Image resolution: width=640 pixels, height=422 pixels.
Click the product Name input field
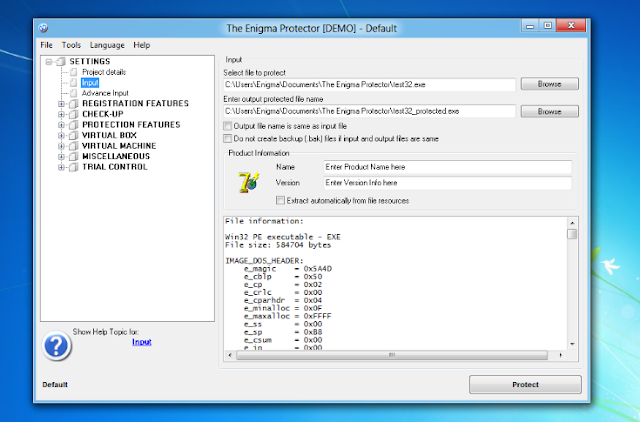coord(447,167)
